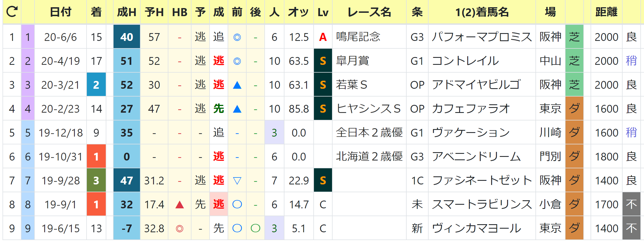Sort by the 日付 column header
The height and width of the screenshot is (242, 644).
[60, 12]
